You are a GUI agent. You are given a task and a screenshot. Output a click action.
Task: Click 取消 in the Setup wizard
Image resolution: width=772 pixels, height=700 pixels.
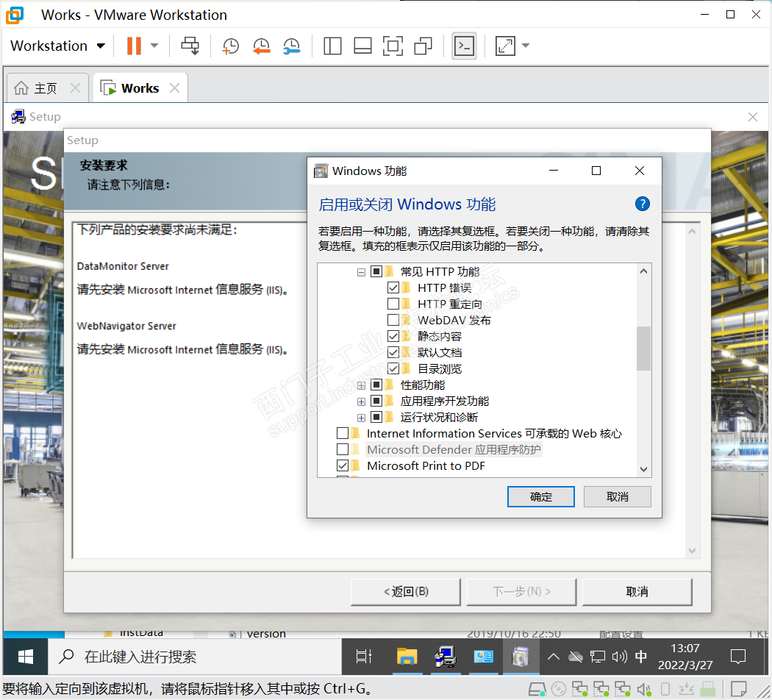[x=637, y=592]
